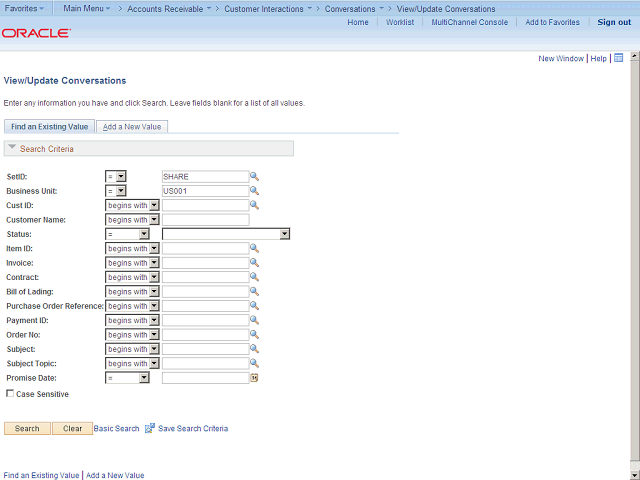Open lookup for SetID field
Image resolution: width=640 pixels, height=480 pixels.
(x=254, y=176)
